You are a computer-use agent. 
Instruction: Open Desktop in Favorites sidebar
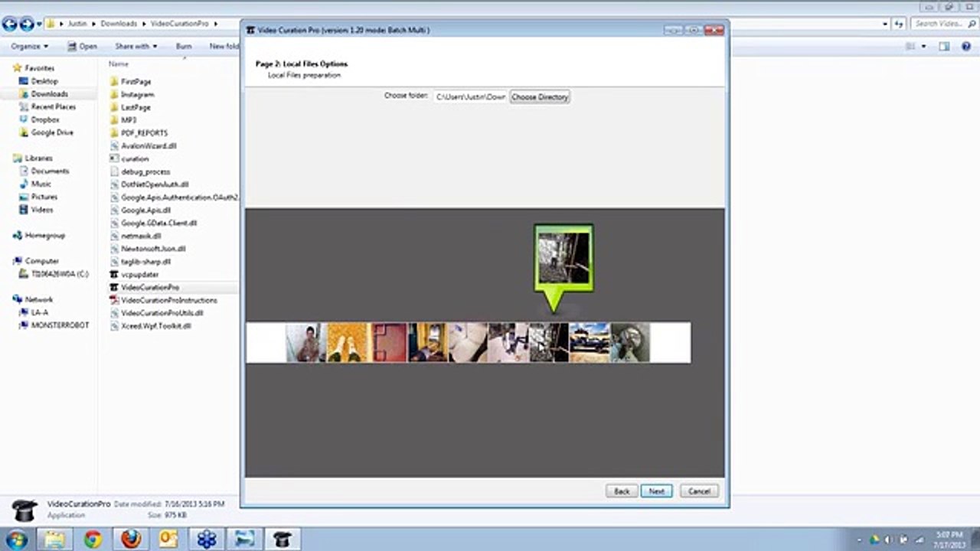click(x=44, y=81)
